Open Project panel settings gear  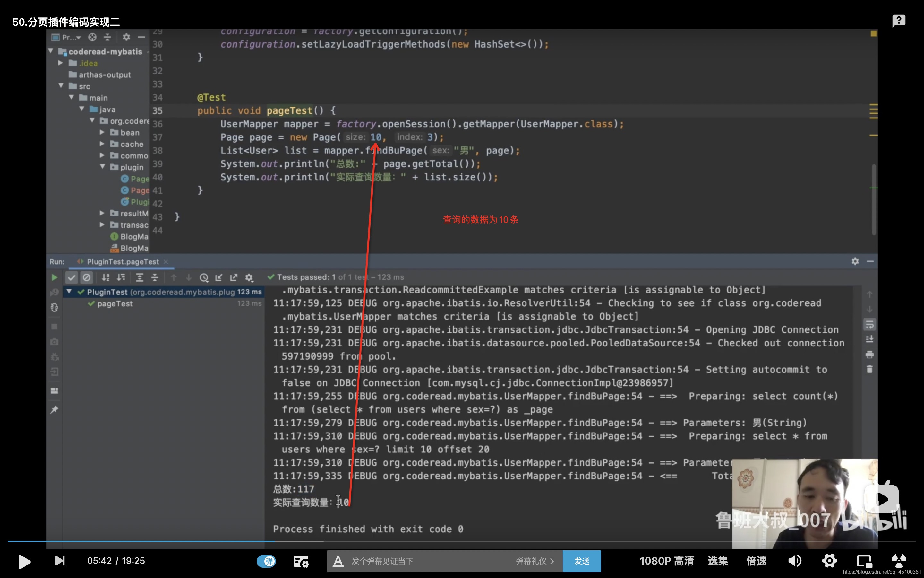(x=126, y=37)
